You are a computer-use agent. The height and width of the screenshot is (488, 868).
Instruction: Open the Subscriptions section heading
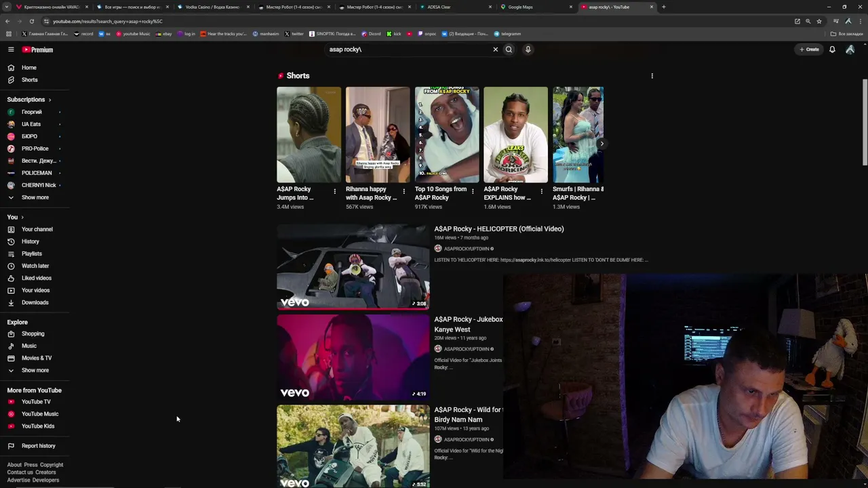click(29, 100)
